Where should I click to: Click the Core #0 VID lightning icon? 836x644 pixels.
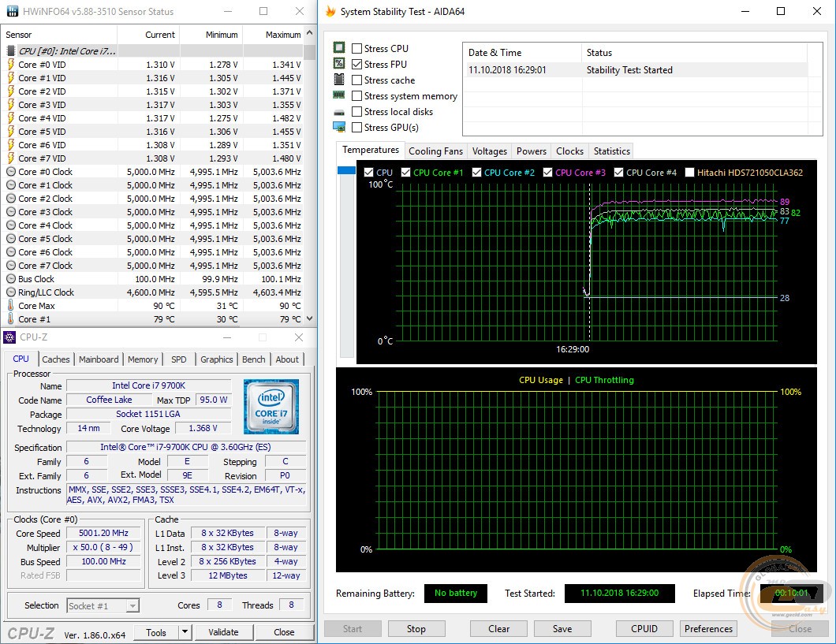click(11, 65)
